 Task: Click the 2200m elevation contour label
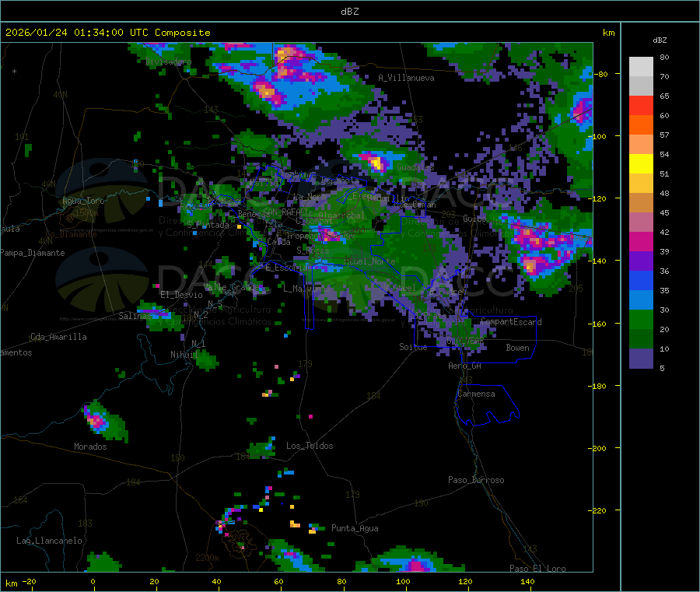(207, 557)
